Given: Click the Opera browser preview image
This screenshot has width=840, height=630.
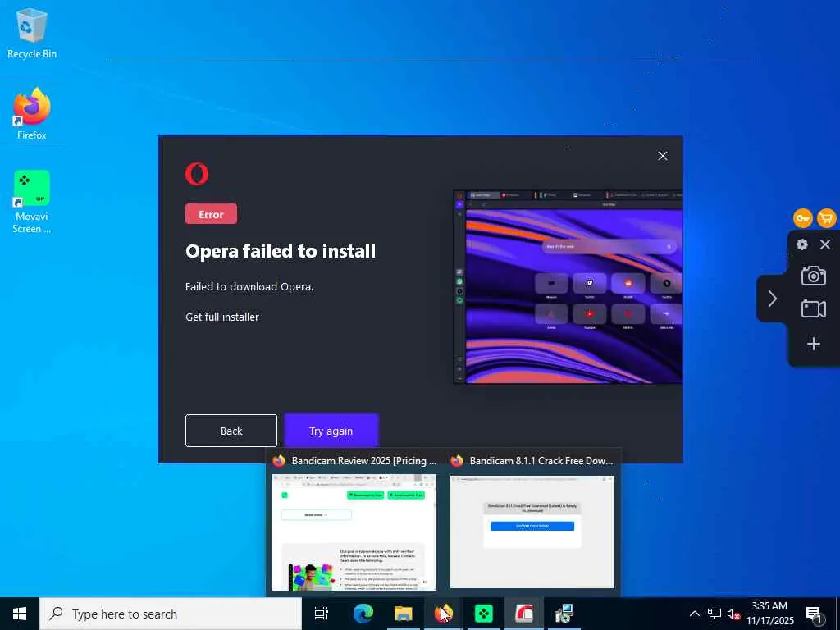Looking at the screenshot, I should pyautogui.click(x=568, y=286).
